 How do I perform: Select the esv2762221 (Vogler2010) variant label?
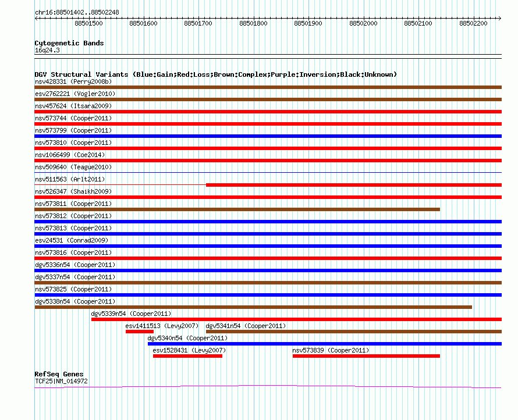coord(75,94)
